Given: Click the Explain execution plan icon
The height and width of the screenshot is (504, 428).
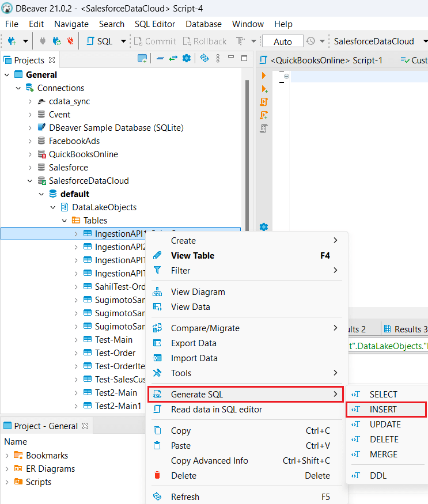Looking at the screenshot, I should (x=264, y=128).
